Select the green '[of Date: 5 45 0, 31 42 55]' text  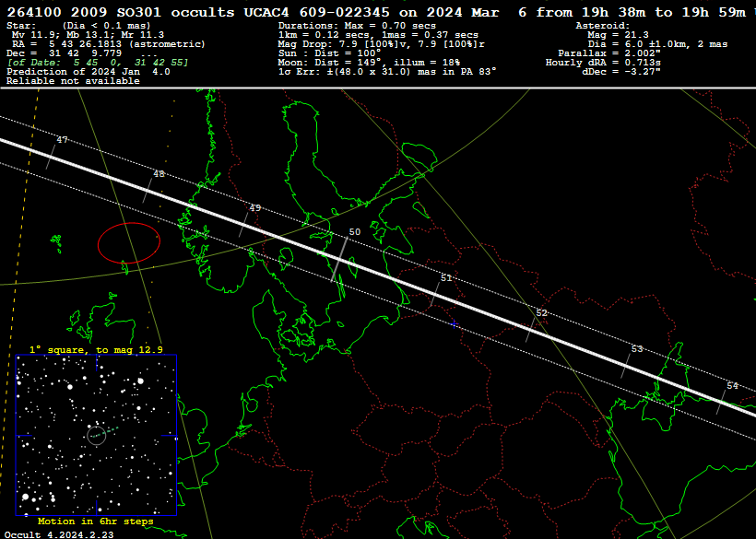click(98, 62)
